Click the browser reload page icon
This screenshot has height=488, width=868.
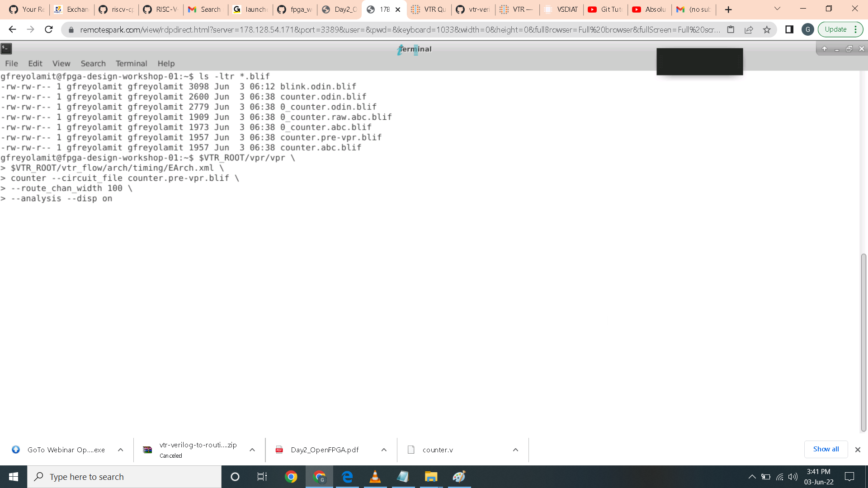click(49, 29)
